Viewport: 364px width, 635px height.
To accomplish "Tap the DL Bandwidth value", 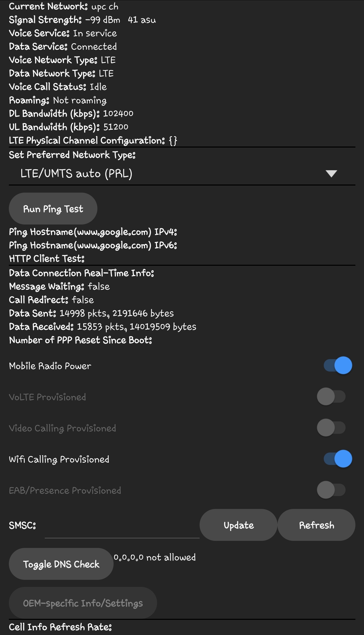I will [118, 114].
